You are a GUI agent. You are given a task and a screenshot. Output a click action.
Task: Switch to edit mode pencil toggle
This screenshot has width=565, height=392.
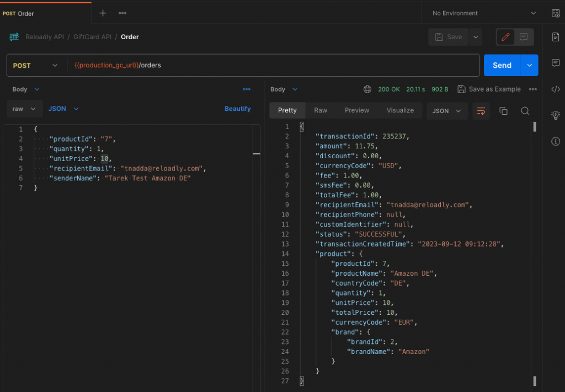[505, 37]
